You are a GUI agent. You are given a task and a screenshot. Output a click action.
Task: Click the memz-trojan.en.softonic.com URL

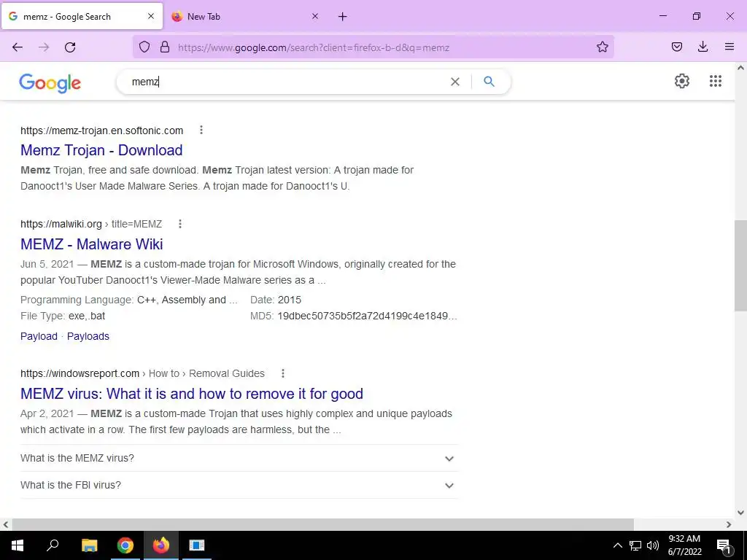101,131
